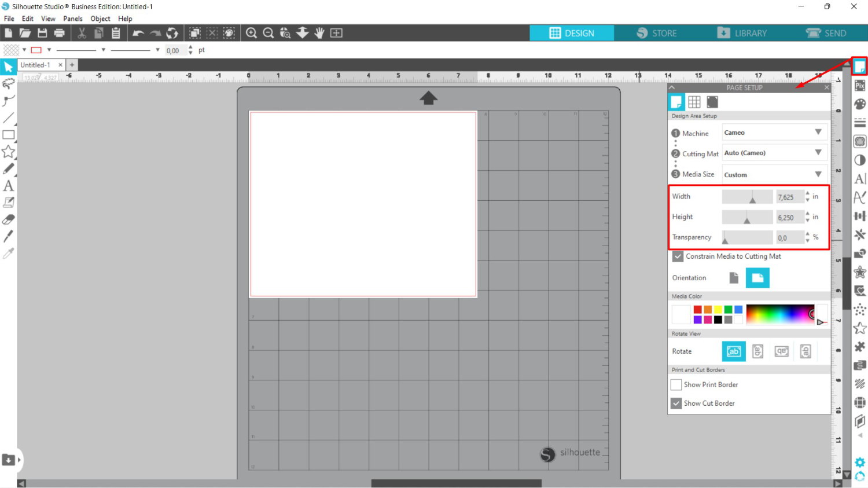This screenshot has width=868, height=488.
Task: Select the Select arrow tool in the left toolbar
Action: coord(8,67)
